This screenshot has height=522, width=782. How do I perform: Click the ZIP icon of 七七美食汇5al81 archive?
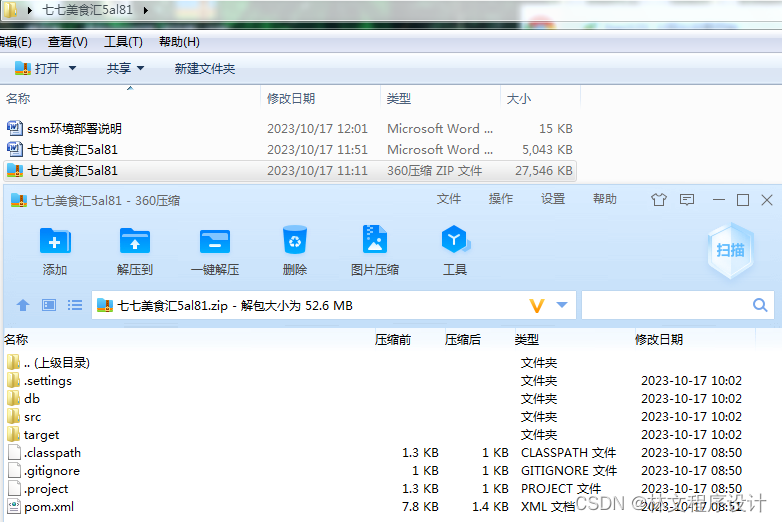(15, 171)
